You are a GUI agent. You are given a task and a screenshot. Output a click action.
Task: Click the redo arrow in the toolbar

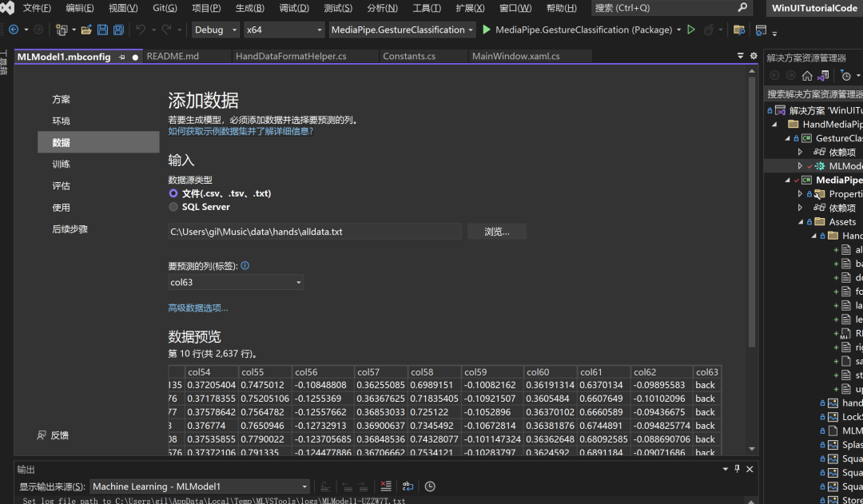(x=166, y=30)
